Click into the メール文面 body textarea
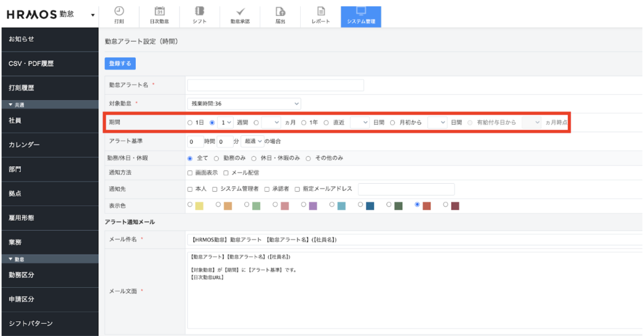Screen dimensions: 644x336 pos(415,290)
